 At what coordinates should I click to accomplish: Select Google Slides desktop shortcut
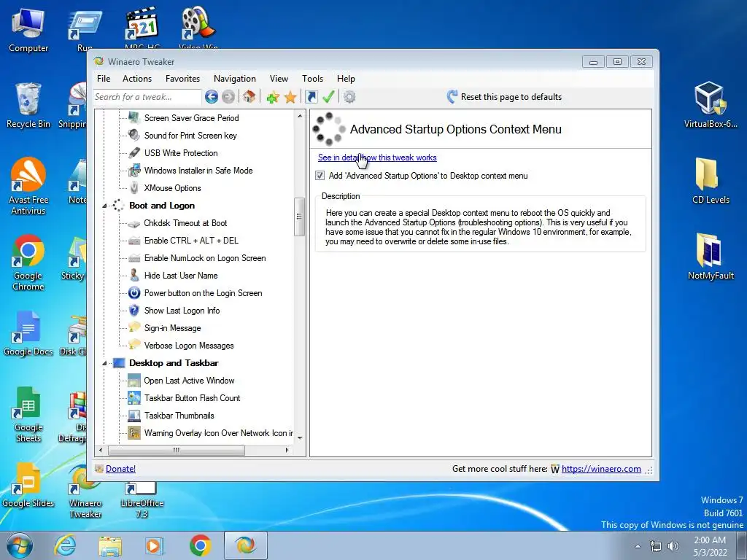[28, 485]
